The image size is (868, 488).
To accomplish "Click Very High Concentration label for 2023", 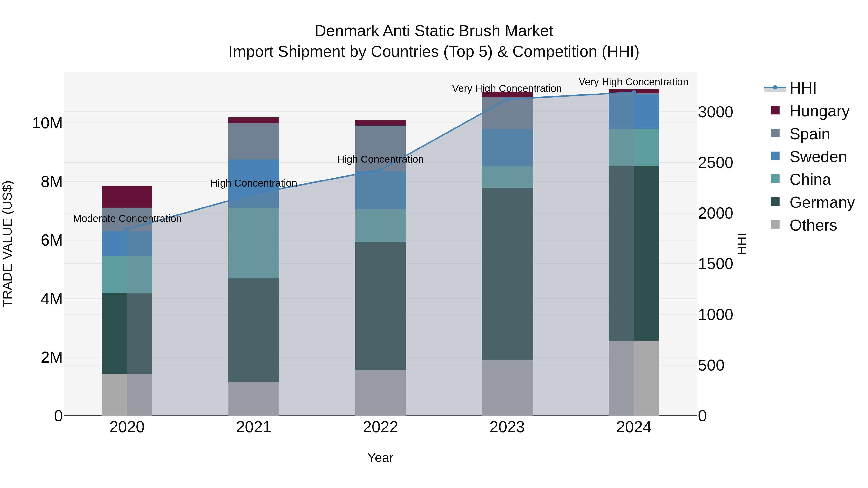I will 507,89.
